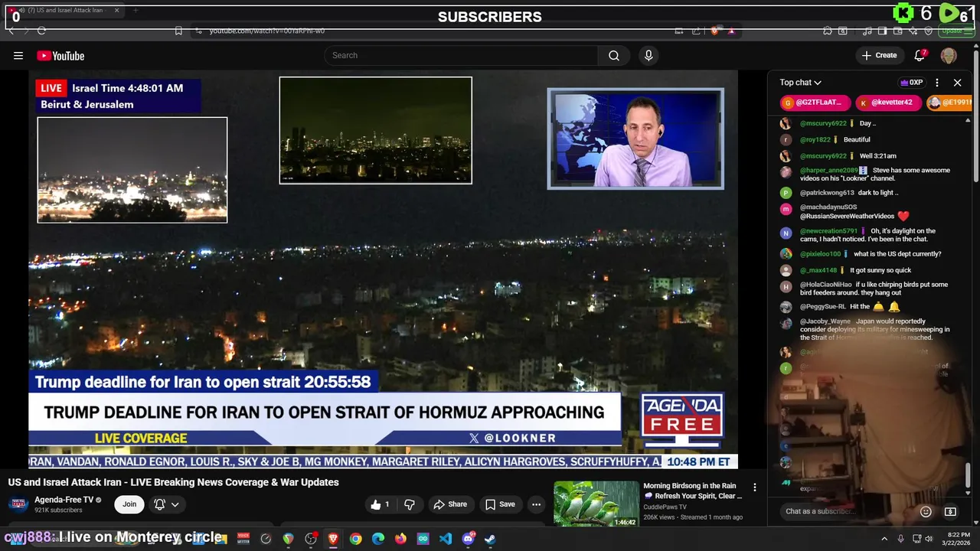Open Microsoft Edge from the taskbar

click(378, 539)
